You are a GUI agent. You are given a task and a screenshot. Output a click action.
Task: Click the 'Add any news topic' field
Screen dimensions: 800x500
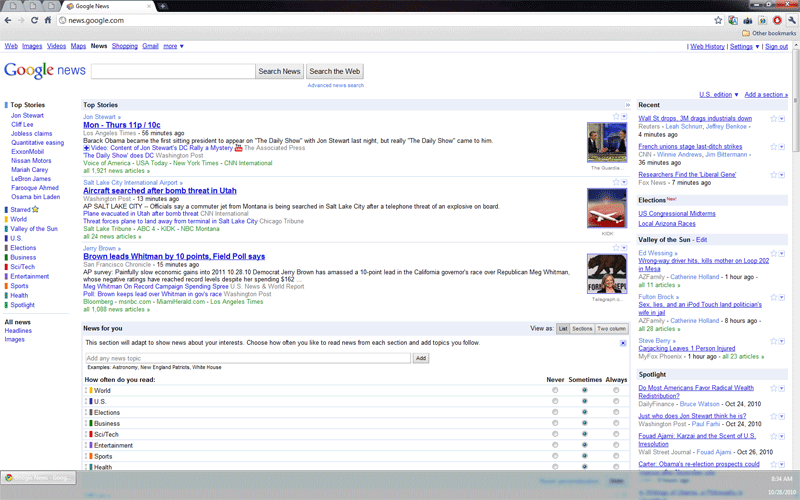tap(248, 357)
